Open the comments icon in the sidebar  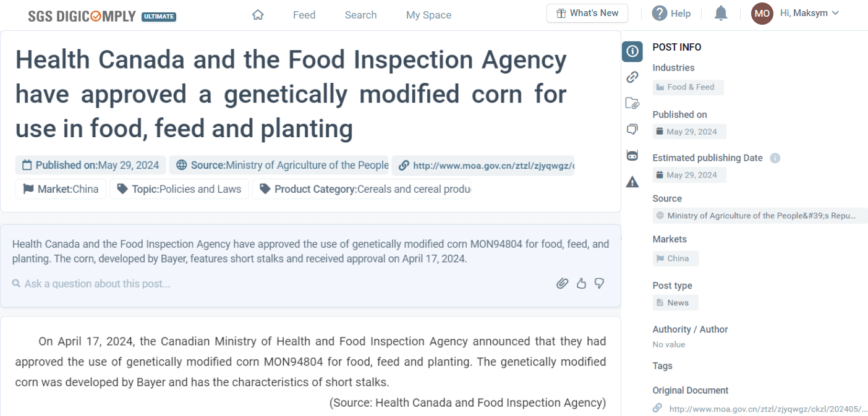click(x=632, y=129)
